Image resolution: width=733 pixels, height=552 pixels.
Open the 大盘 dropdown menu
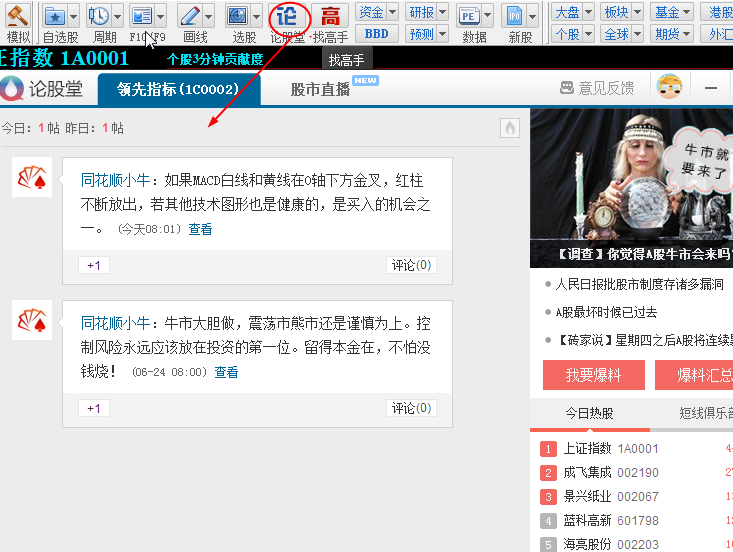click(573, 12)
